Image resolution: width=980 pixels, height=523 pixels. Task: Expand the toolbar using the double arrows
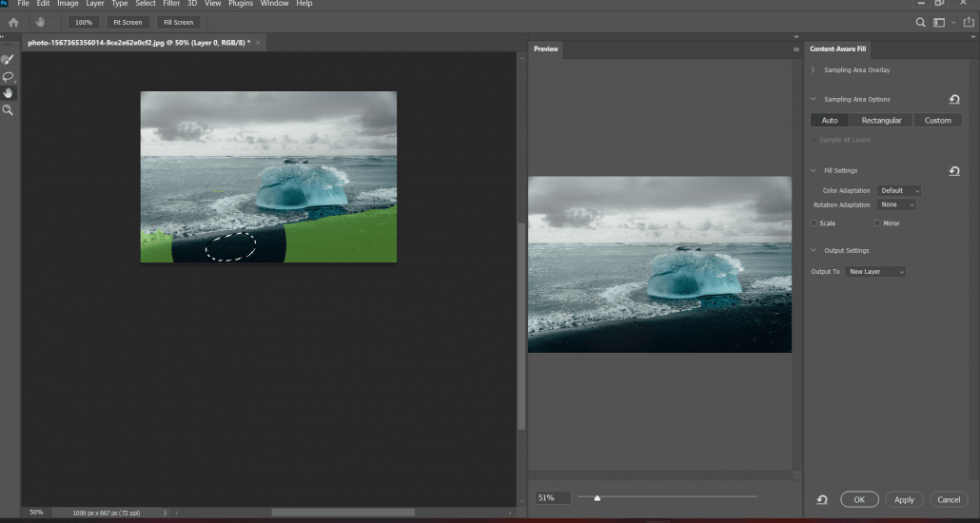coord(3,36)
